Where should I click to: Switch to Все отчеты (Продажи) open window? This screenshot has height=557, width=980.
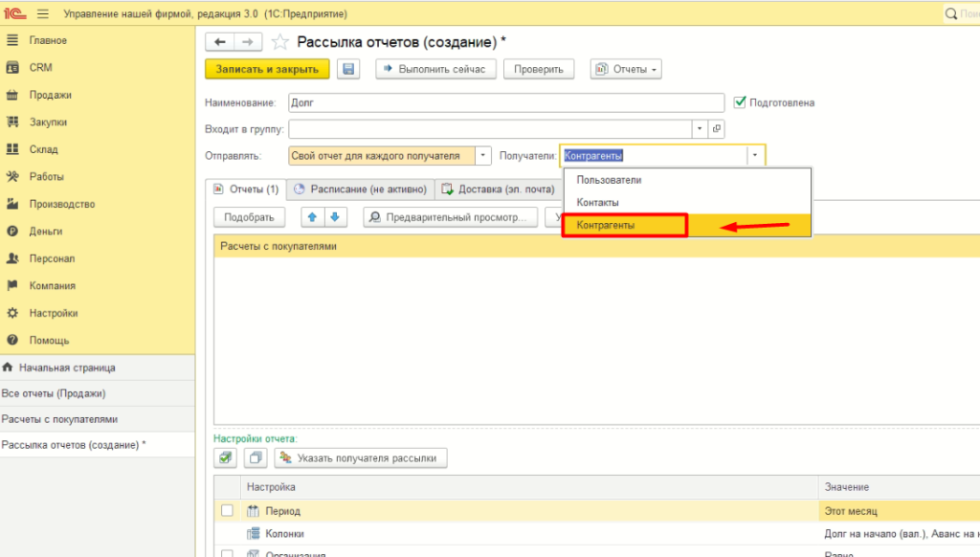[x=98, y=393]
